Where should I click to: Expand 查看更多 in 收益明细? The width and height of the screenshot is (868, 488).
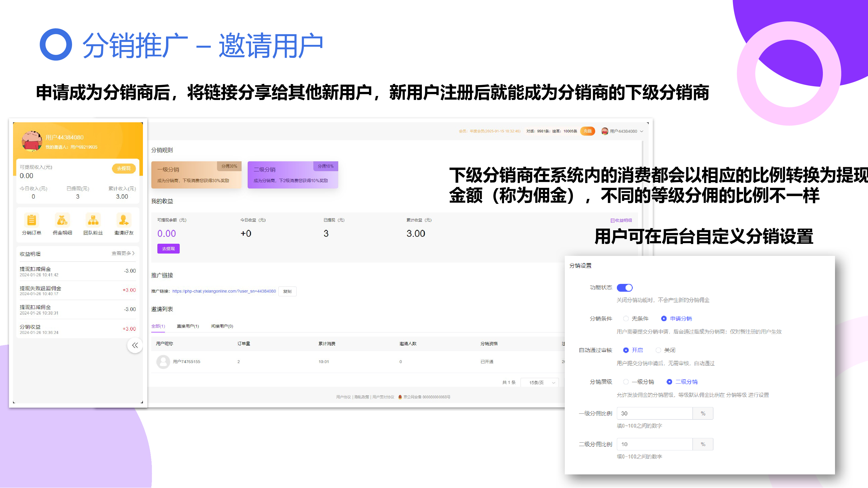[123, 253]
